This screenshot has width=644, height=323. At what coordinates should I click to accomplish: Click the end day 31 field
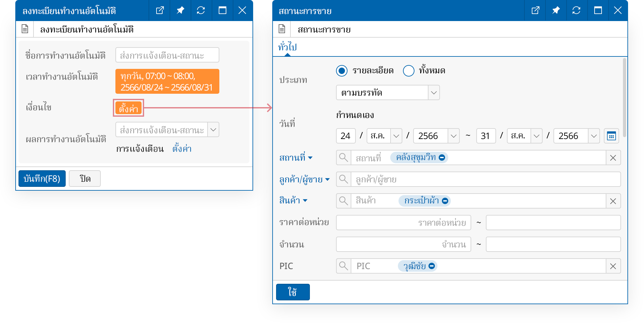(x=486, y=136)
